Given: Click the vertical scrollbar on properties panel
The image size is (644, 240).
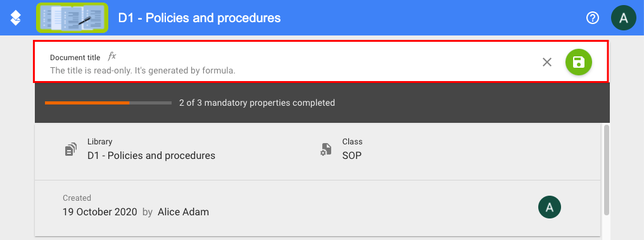Looking at the screenshot, I should 606,170.
